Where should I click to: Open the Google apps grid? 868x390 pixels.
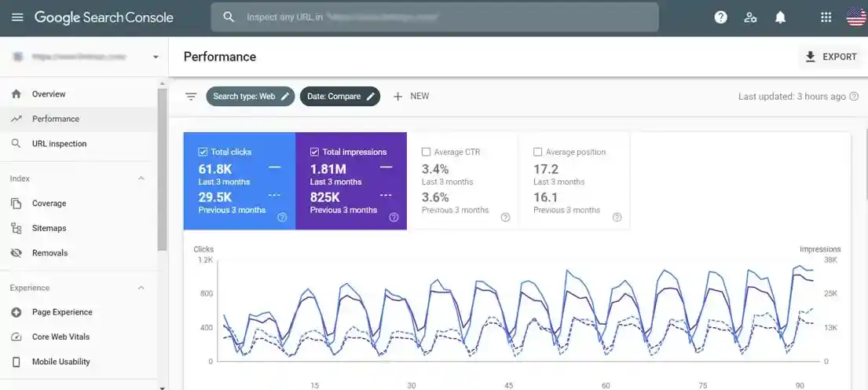point(826,17)
